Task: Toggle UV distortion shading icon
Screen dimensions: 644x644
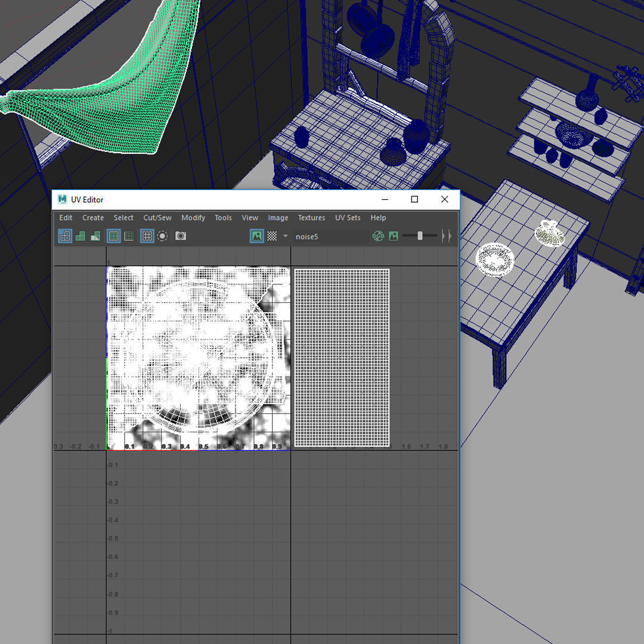Action: (95, 236)
